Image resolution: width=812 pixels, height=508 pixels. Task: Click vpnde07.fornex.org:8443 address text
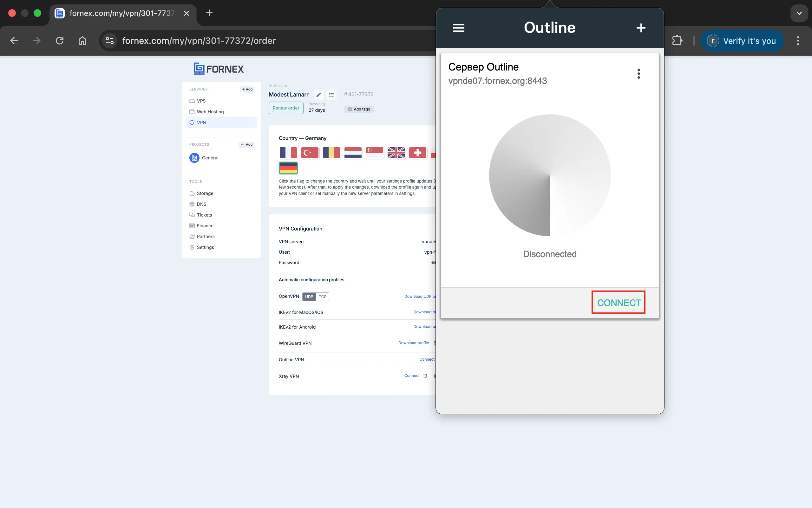click(x=497, y=81)
